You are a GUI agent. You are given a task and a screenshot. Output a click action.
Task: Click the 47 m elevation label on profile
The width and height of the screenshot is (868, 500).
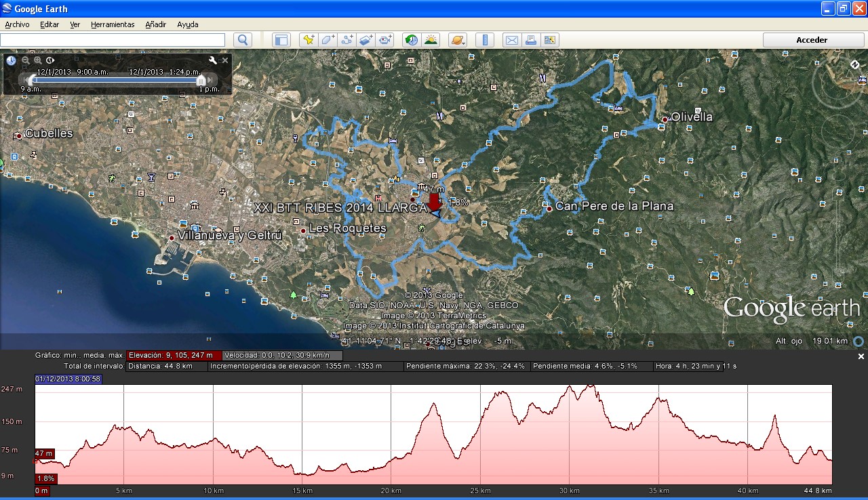[x=44, y=453]
